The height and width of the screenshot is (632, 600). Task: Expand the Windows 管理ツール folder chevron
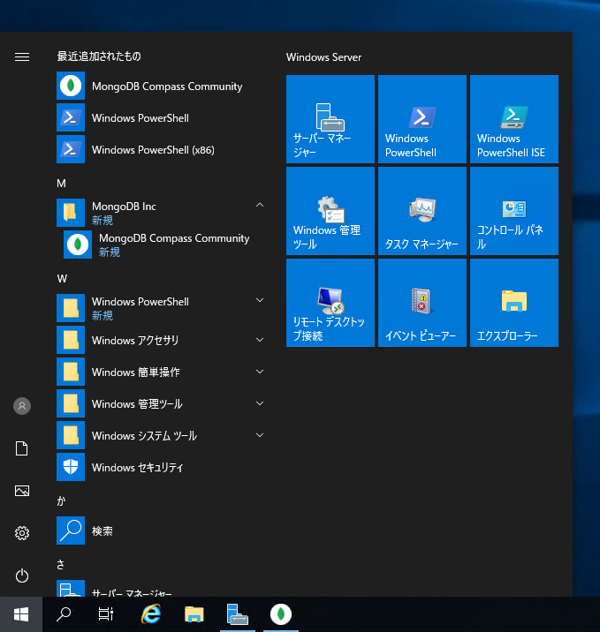click(260, 403)
